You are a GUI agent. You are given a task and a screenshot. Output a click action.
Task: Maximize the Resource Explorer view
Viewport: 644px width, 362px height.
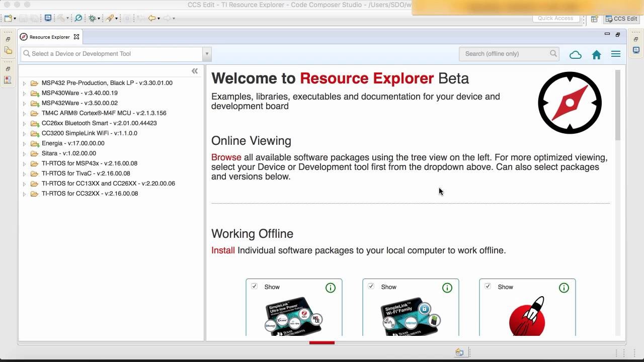618,34
